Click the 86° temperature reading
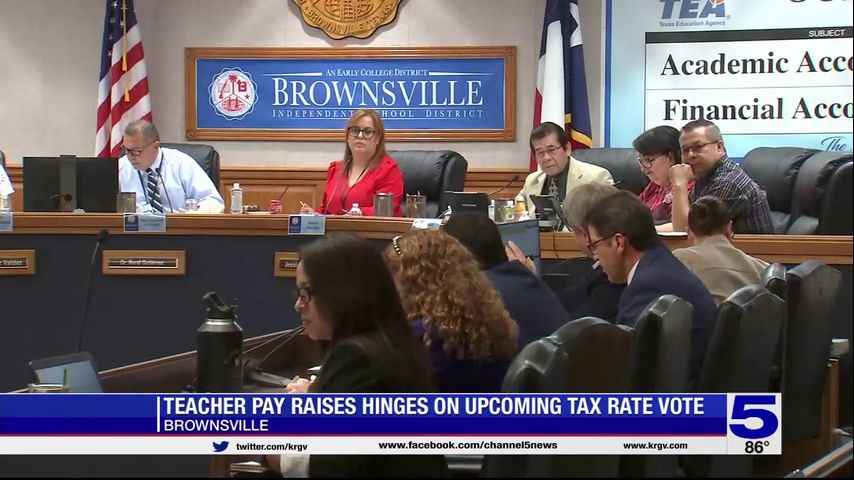This screenshot has height=480, width=854. click(756, 447)
